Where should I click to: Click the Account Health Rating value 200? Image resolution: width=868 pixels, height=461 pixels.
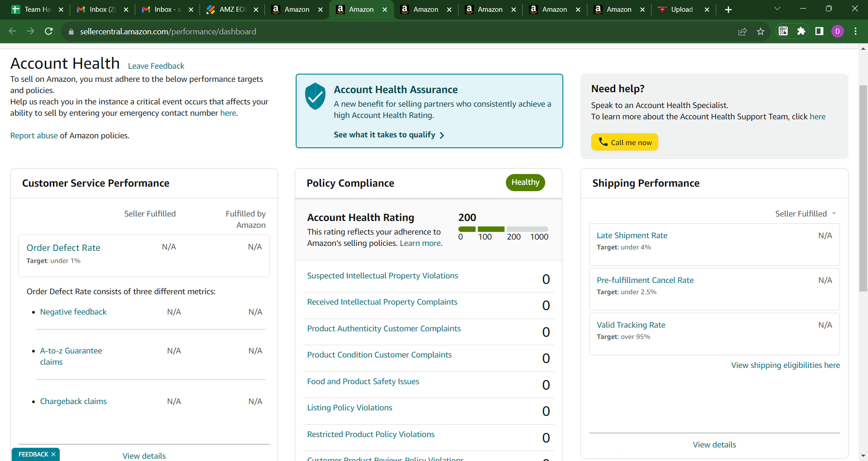467,217
